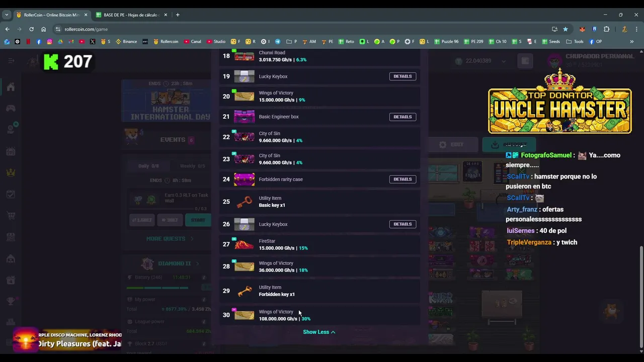The height and width of the screenshot is (362, 644).
Task: Go back using the browser back arrow
Action: tap(7, 29)
